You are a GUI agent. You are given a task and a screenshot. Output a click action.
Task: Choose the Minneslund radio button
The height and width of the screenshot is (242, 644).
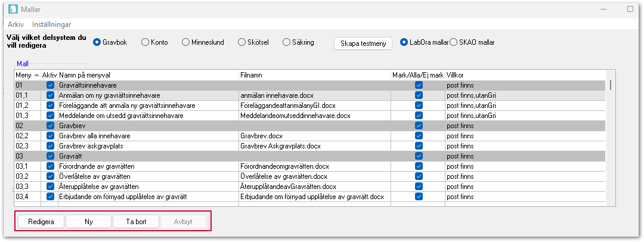coord(186,42)
